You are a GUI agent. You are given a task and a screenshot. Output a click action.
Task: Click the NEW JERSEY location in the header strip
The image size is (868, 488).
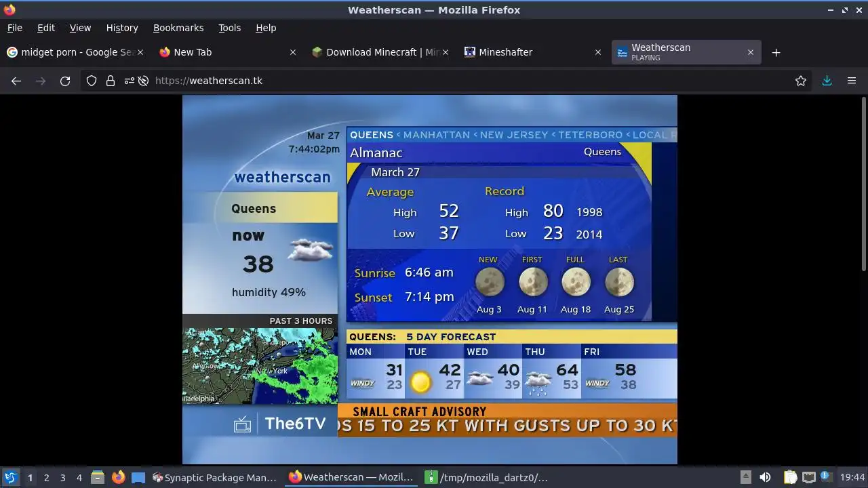[514, 135]
